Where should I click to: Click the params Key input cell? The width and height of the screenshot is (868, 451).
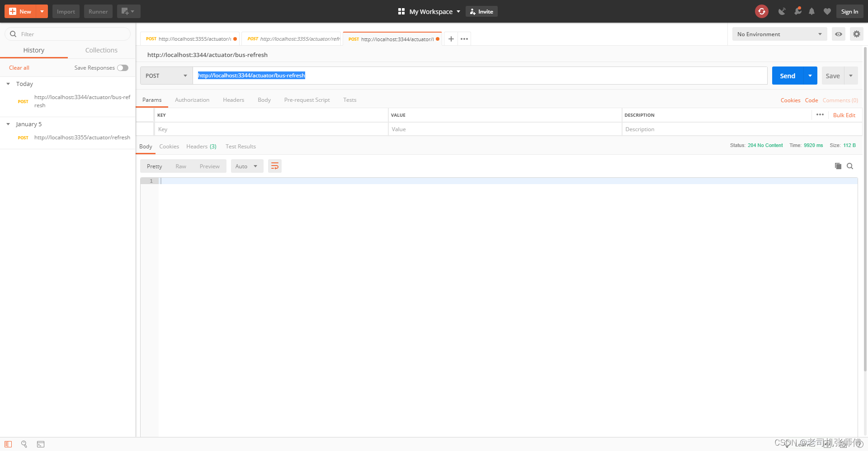[271, 129]
